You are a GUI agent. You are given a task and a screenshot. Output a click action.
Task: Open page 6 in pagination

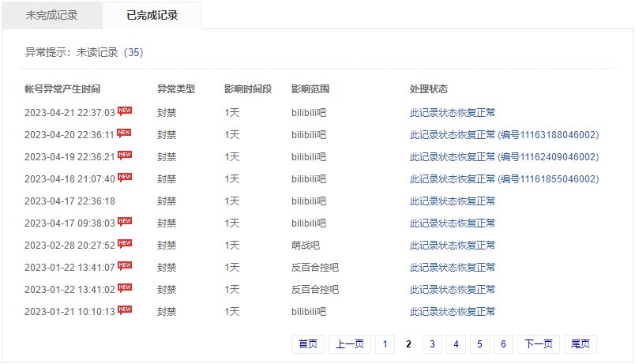click(x=503, y=344)
